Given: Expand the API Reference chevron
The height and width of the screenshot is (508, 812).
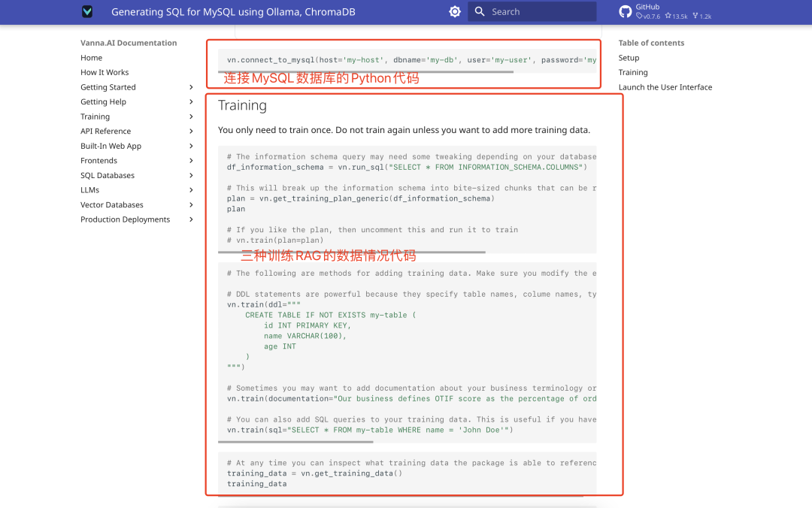Looking at the screenshot, I should (191, 132).
